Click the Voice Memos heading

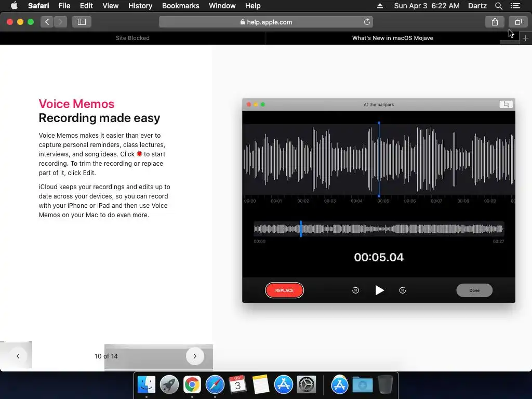coord(76,104)
